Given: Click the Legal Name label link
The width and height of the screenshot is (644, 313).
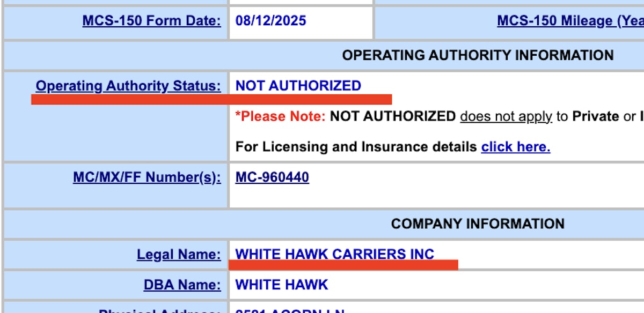Looking at the screenshot, I should pos(178,255).
